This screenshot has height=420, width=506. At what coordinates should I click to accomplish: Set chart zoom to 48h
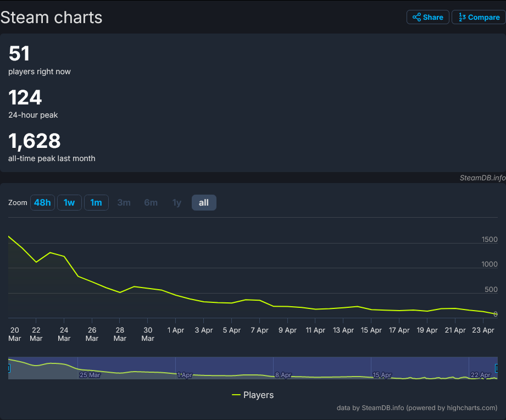[x=42, y=202]
